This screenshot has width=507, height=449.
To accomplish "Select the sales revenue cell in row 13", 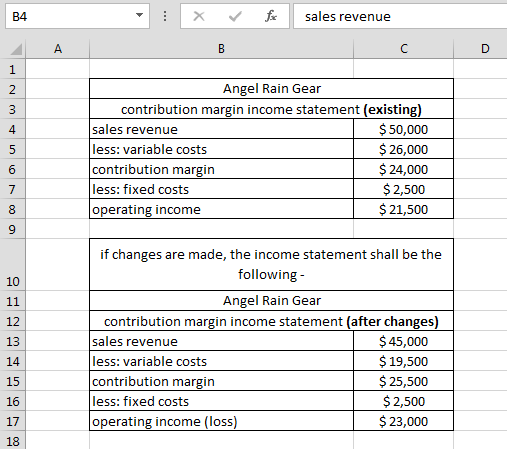I will (221, 341).
